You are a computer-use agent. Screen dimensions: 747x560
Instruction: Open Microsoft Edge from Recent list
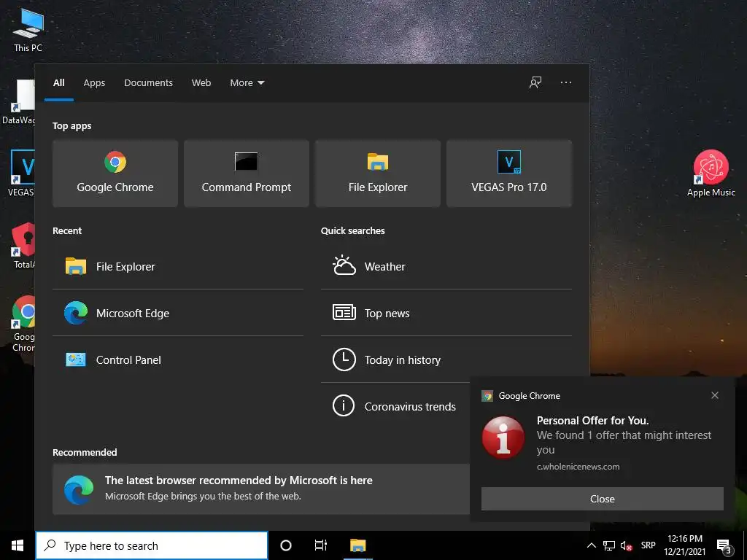[x=178, y=313]
